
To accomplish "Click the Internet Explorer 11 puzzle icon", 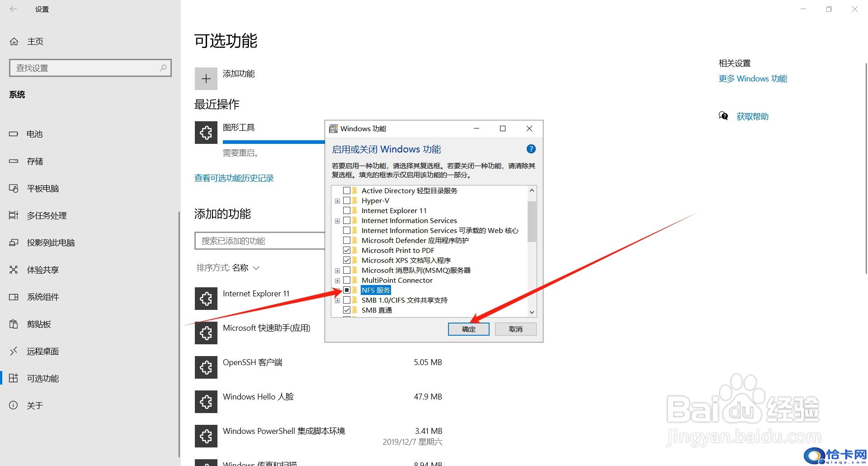I will (x=206, y=299).
